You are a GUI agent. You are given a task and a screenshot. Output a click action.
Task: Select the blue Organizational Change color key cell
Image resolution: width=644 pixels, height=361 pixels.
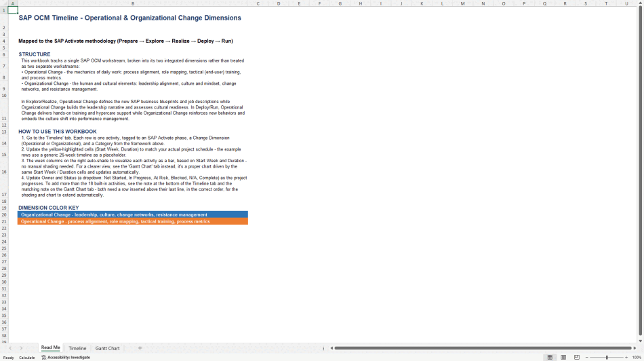point(133,214)
